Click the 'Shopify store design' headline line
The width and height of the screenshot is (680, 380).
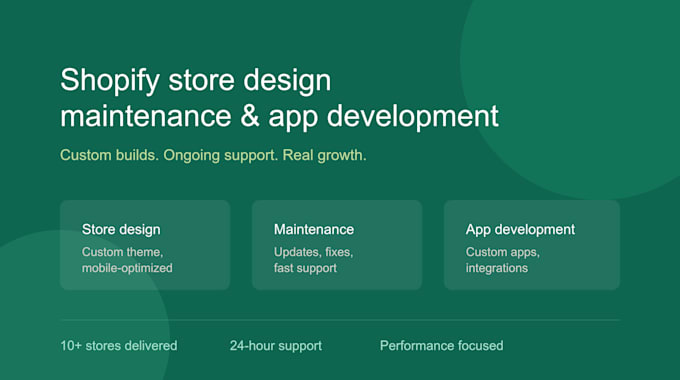pos(196,81)
